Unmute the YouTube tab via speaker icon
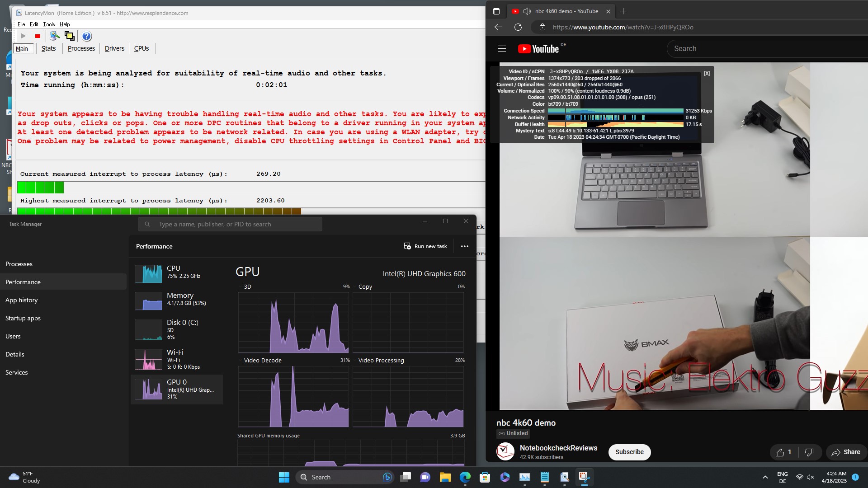Viewport: 868px width, 488px height. tap(527, 11)
